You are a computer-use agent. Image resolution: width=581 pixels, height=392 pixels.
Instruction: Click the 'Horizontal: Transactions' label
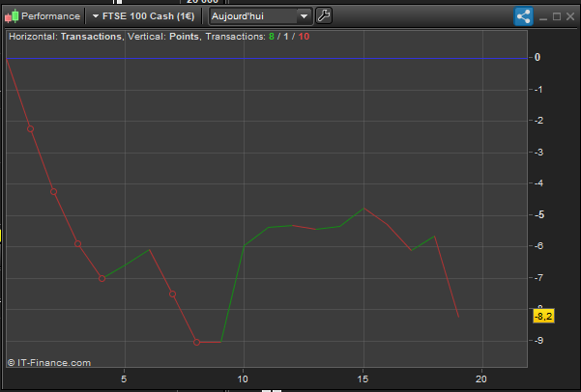point(65,37)
